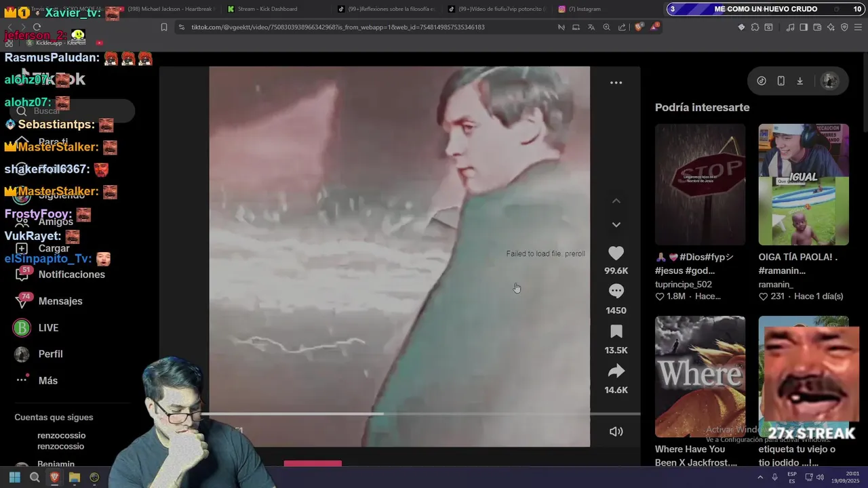This screenshot has width=868, height=488.
Task: Go to previous video up chevron
Action: [x=616, y=201]
